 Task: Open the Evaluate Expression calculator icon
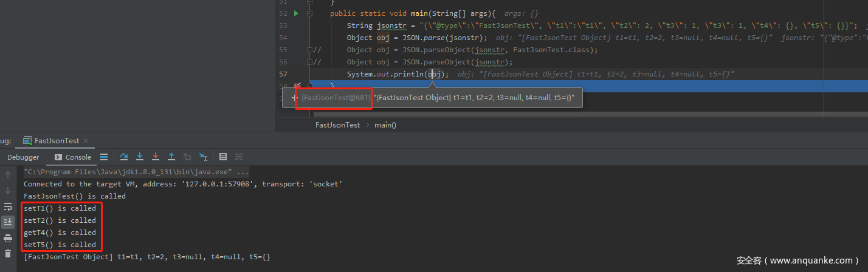[223, 157]
